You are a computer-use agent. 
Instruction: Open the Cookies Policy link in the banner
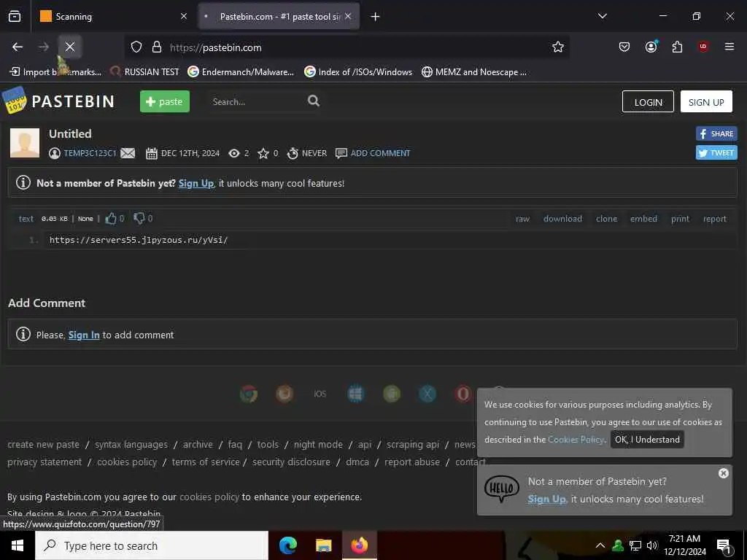(576, 440)
